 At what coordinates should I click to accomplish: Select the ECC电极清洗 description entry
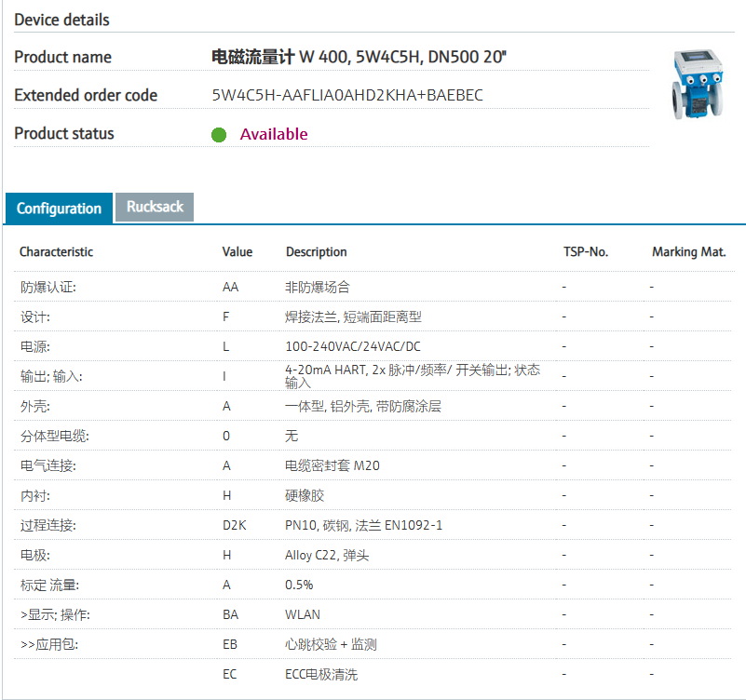320,675
